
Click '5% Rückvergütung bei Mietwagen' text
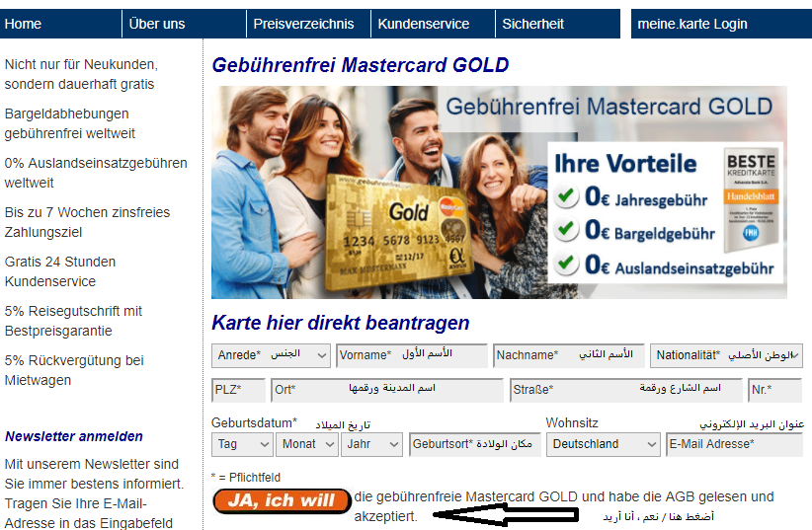coord(74,370)
